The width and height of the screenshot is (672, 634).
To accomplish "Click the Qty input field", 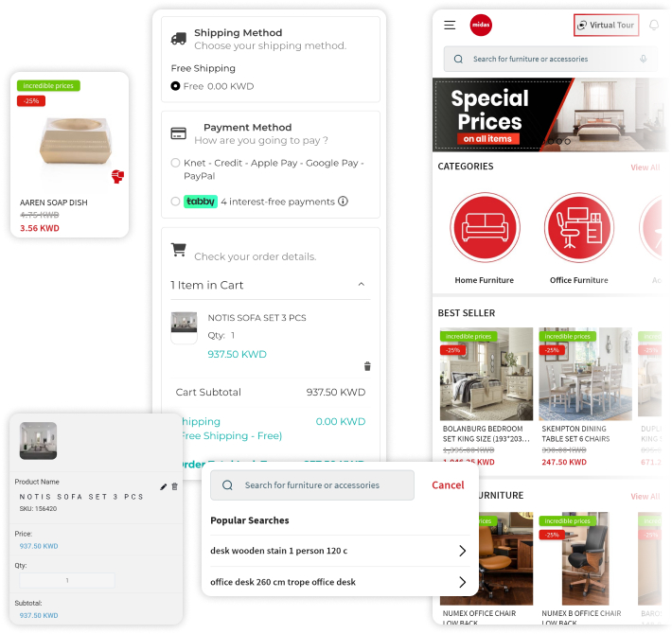I will [x=67, y=580].
